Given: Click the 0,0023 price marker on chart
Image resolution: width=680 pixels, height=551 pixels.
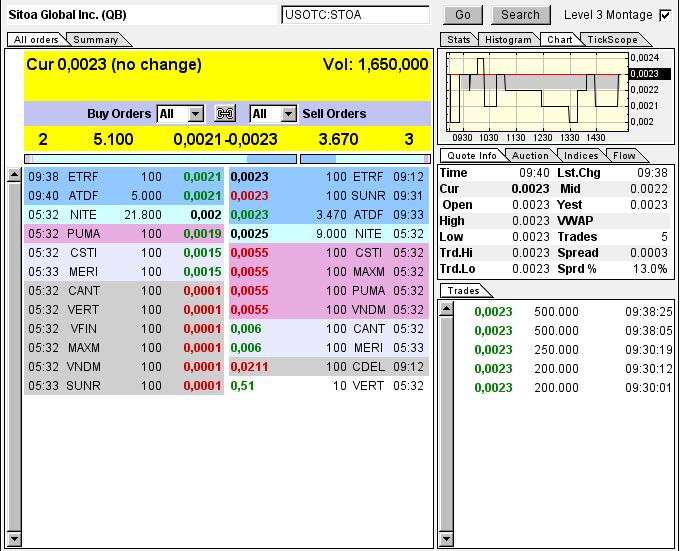Looking at the screenshot, I should click(x=646, y=73).
